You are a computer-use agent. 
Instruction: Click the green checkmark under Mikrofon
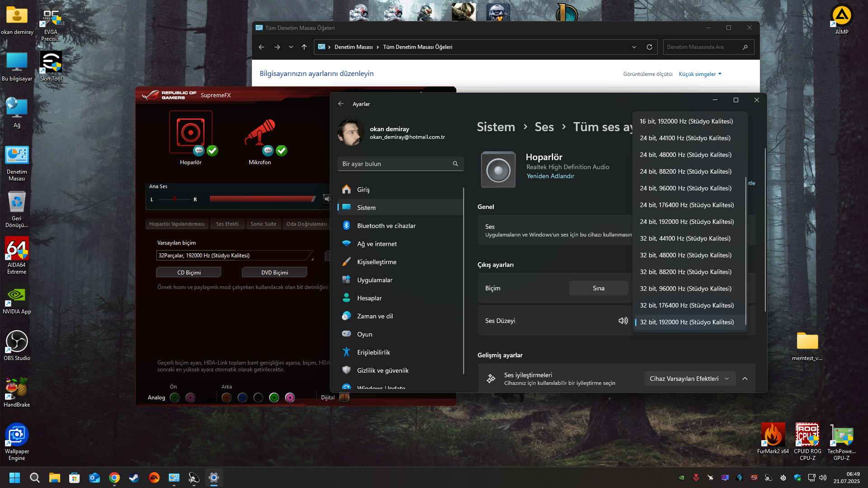pos(281,151)
